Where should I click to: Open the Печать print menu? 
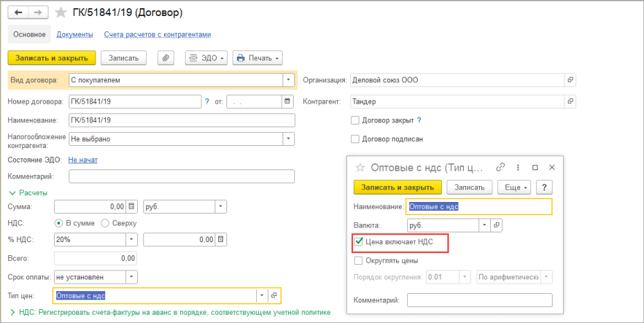258,58
